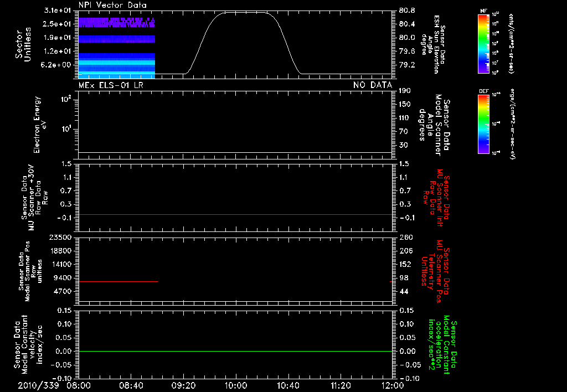Click the "2.5e+01" sector axis value
The width and height of the screenshot is (567, 392).
pos(57,24)
